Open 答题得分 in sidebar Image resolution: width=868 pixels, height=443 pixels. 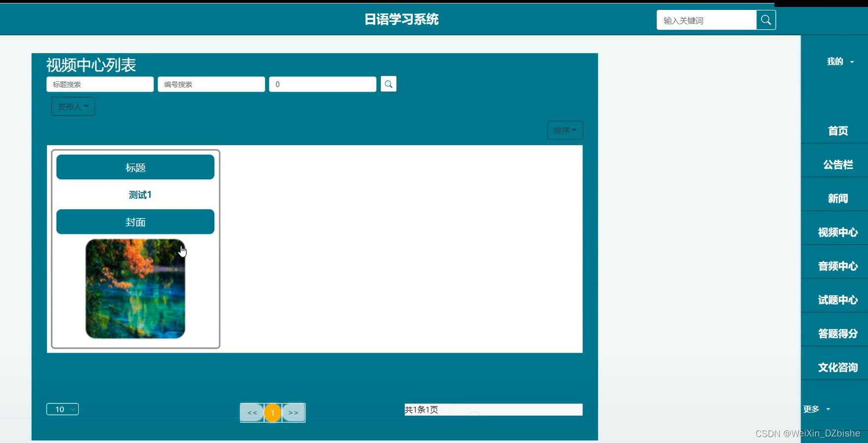tap(838, 333)
